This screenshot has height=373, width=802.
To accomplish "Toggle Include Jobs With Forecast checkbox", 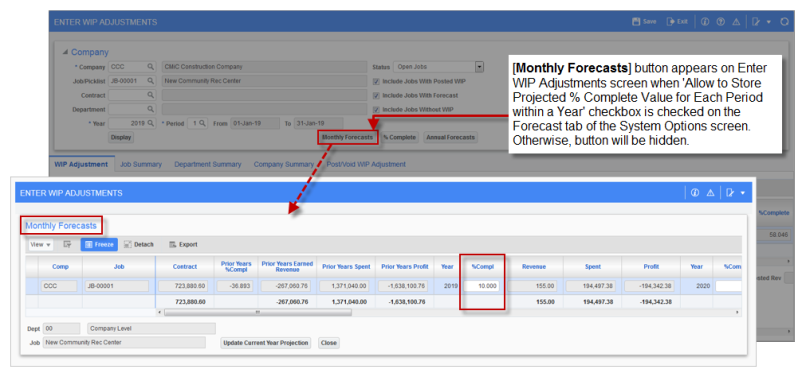I will coord(376,95).
